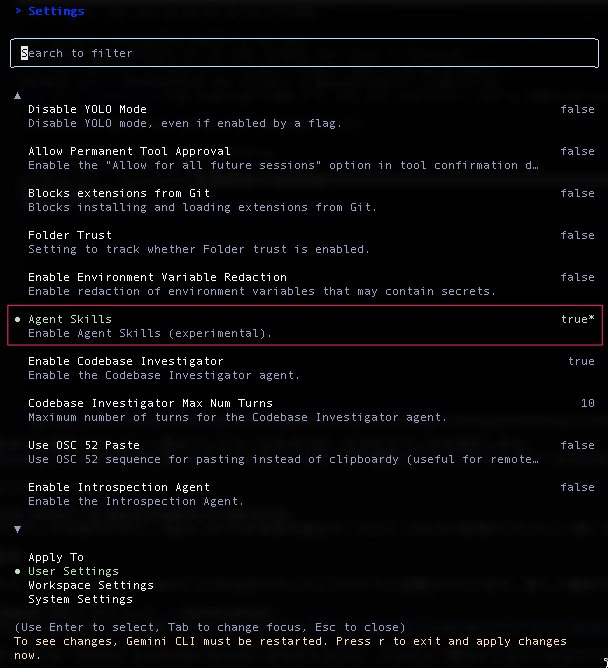Select Codebase Investigator Max Num Turns value 10
The width and height of the screenshot is (608, 668).
587,403
